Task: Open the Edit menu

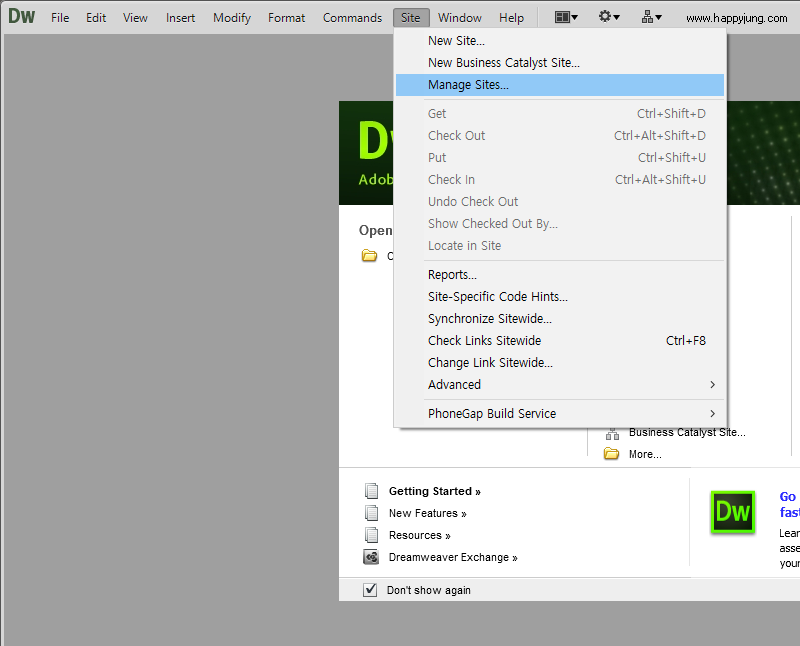Action: click(96, 18)
